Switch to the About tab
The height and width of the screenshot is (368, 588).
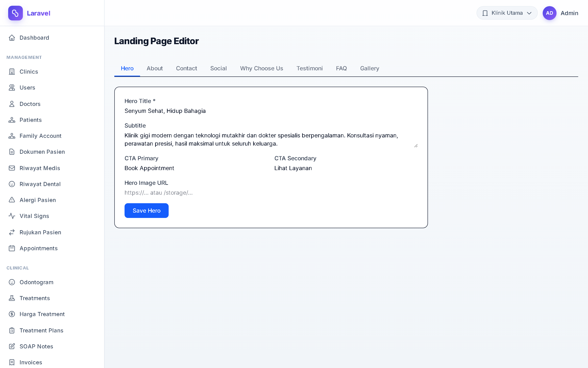point(155,68)
